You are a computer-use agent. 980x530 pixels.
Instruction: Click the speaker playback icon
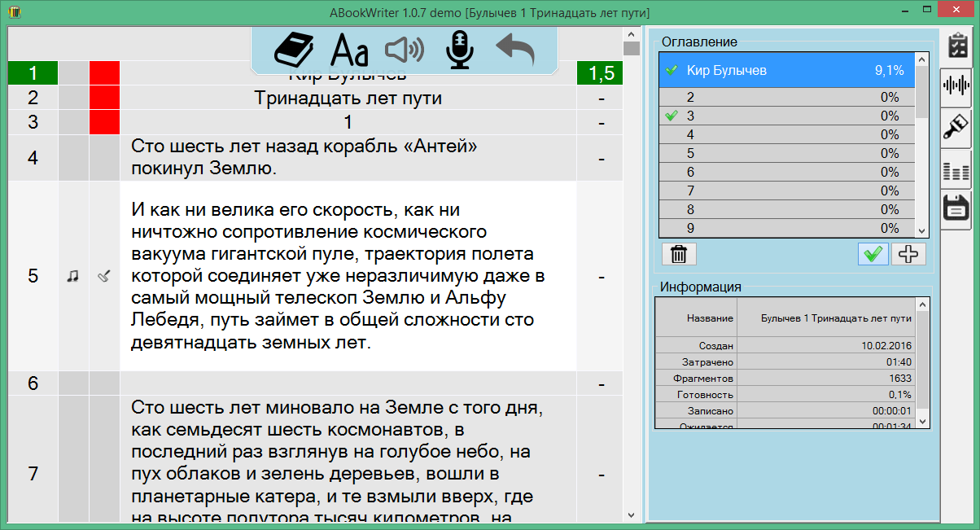(405, 50)
